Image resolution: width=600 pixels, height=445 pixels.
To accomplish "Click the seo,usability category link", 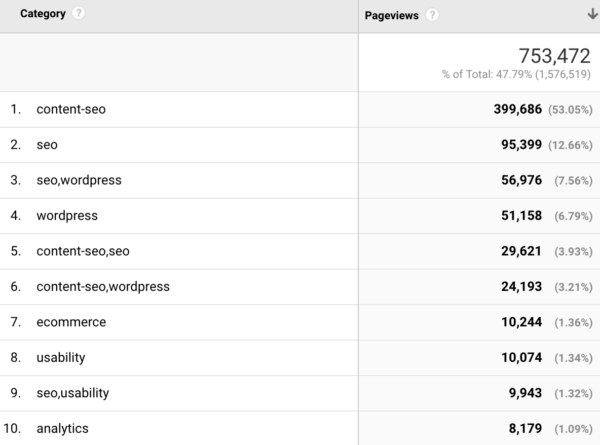I will click(x=73, y=393).
